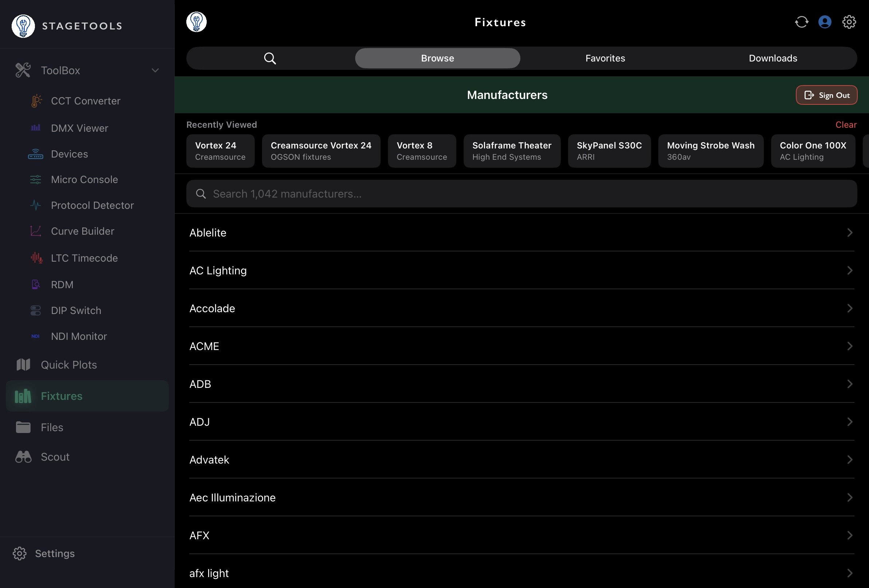Click the DIP Switch toggle icon
The image size is (869, 588).
(x=36, y=310)
